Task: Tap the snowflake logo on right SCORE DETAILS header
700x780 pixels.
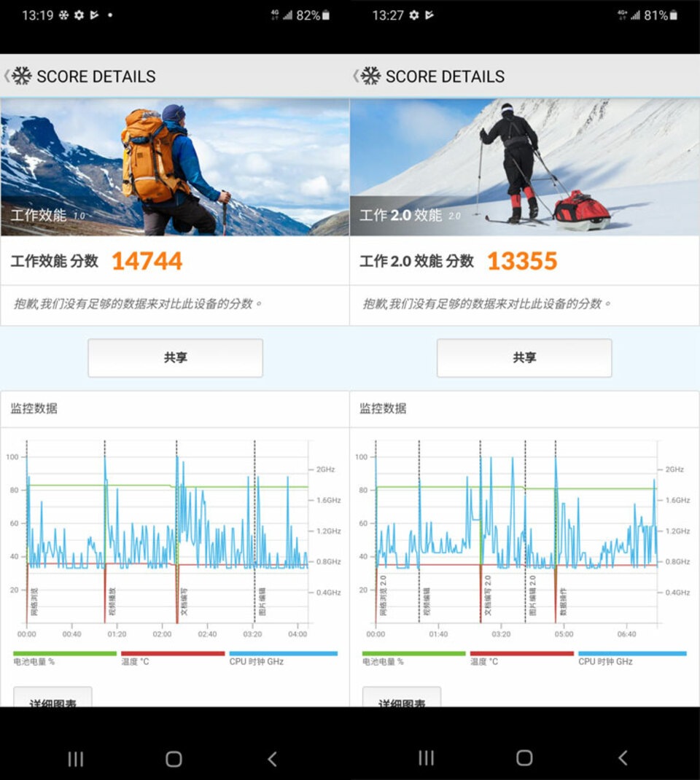Action: tap(370, 76)
